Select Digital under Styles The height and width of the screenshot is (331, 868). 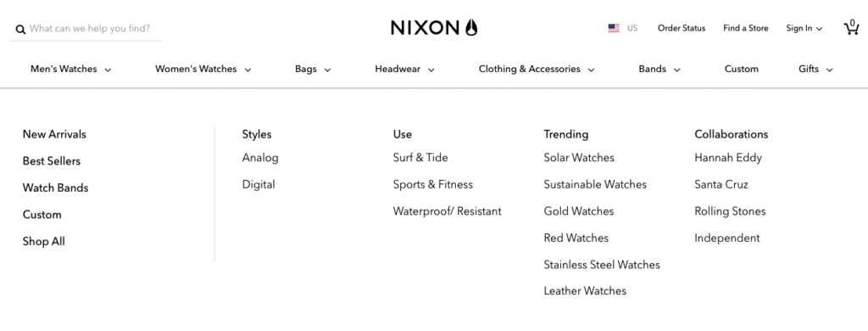pos(259,185)
